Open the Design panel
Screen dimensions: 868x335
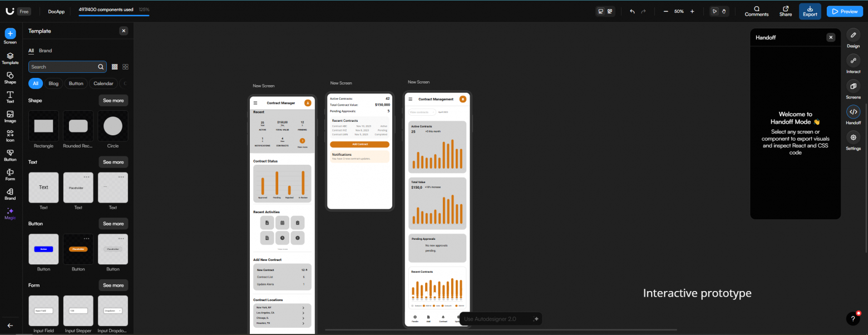(x=853, y=38)
